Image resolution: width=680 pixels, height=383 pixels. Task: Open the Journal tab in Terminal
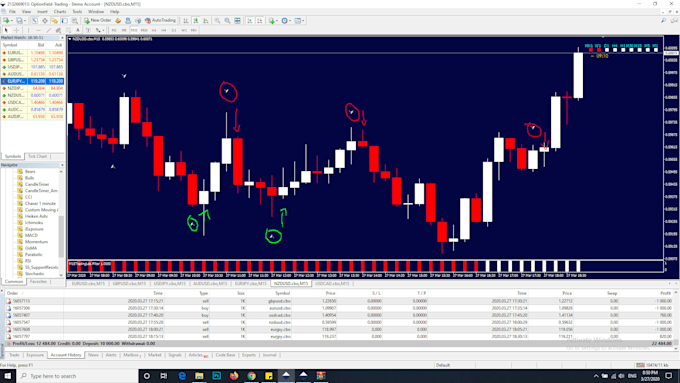pos(269,355)
